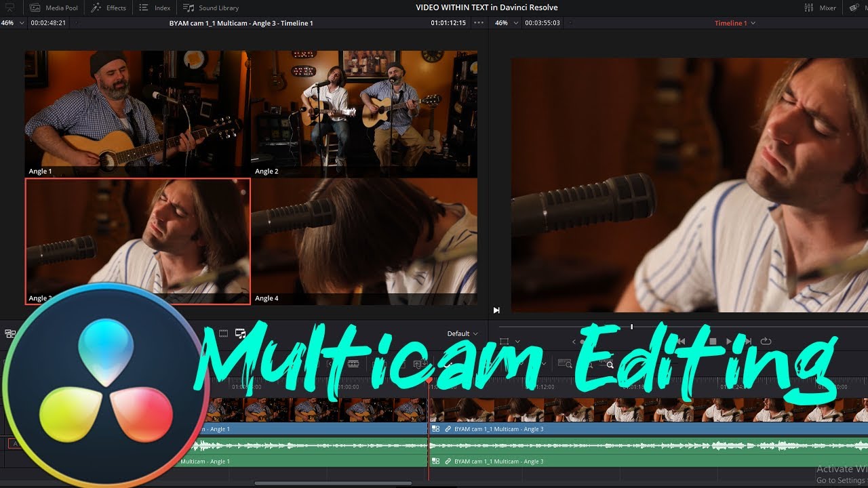Select the Angle 1 multicam view
The width and height of the screenshot is (868, 488).
tap(138, 114)
